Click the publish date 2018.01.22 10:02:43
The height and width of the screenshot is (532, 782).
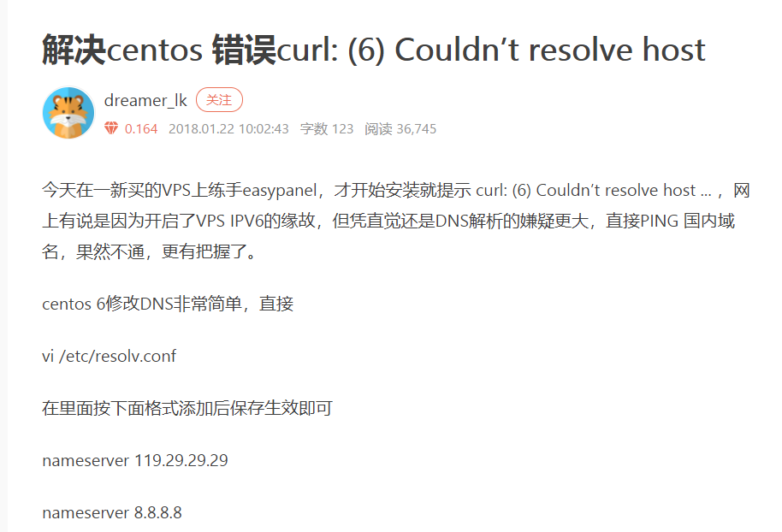click(x=228, y=128)
